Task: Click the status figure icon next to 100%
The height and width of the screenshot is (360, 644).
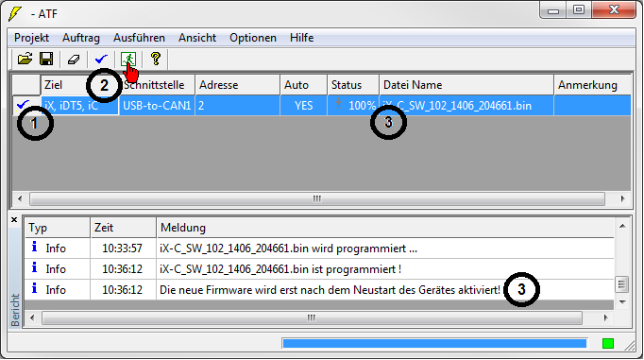Action: tap(338, 103)
